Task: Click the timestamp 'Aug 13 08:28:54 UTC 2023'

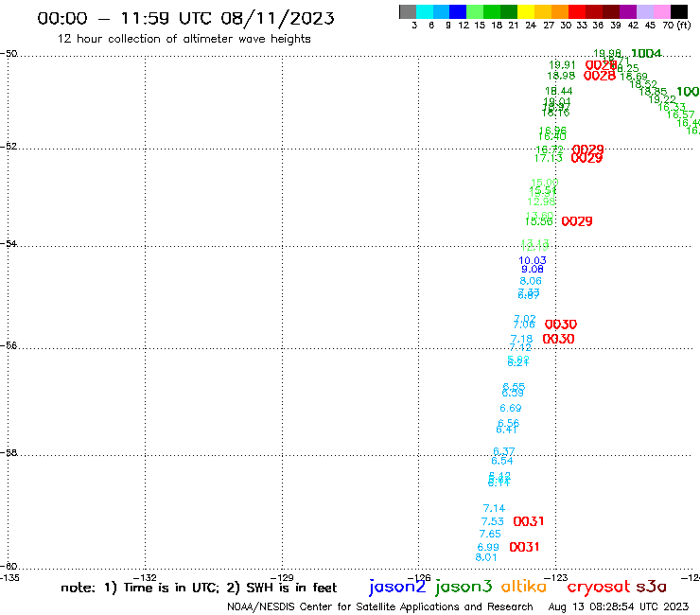Action: 619,606
